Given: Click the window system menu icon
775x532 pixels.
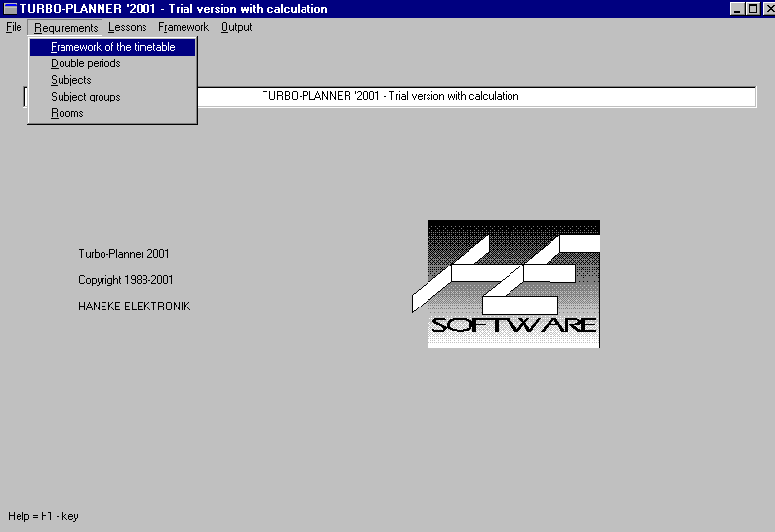Looking at the screenshot, I should tap(10, 9).
